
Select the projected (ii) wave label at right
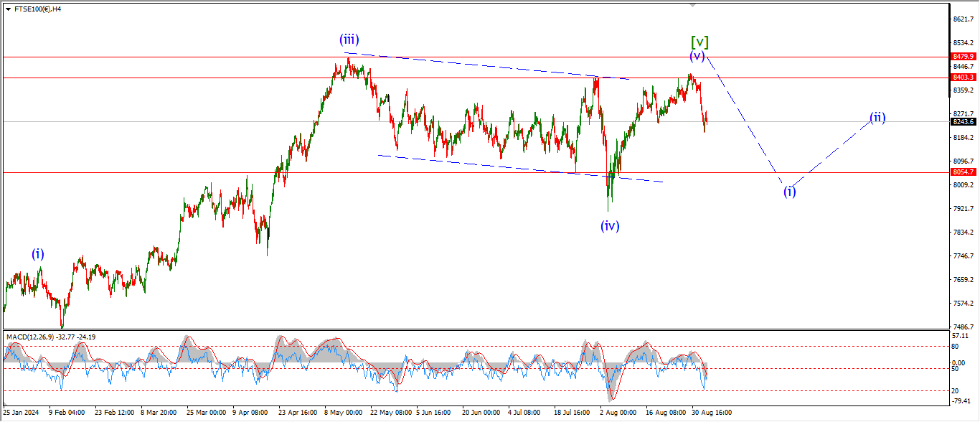pos(877,118)
